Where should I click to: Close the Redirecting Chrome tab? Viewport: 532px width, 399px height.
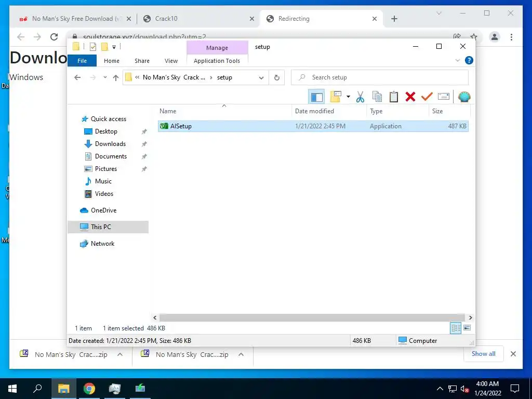pos(375,19)
